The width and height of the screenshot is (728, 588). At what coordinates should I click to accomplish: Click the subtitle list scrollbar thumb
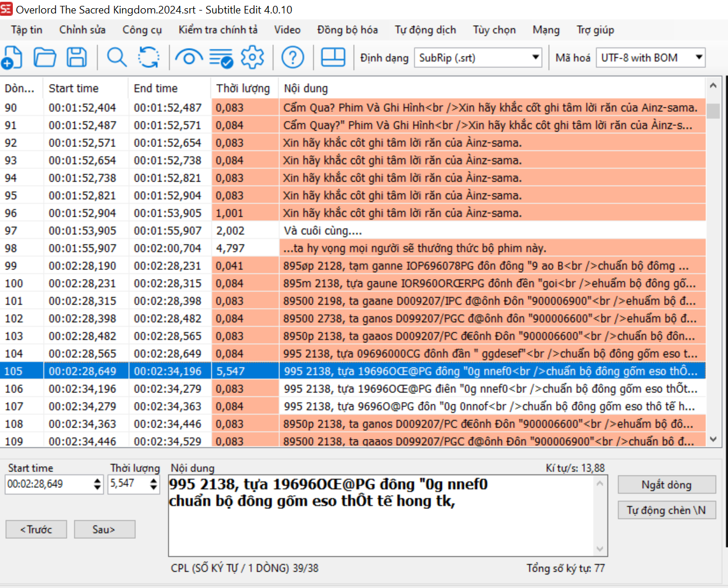[x=713, y=111]
